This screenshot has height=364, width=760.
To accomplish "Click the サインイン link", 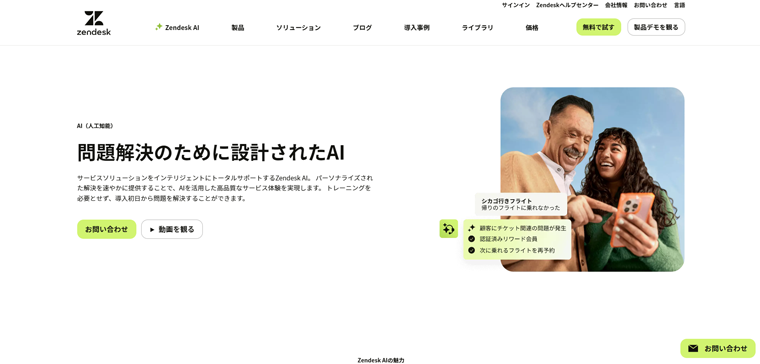I will tap(516, 5).
